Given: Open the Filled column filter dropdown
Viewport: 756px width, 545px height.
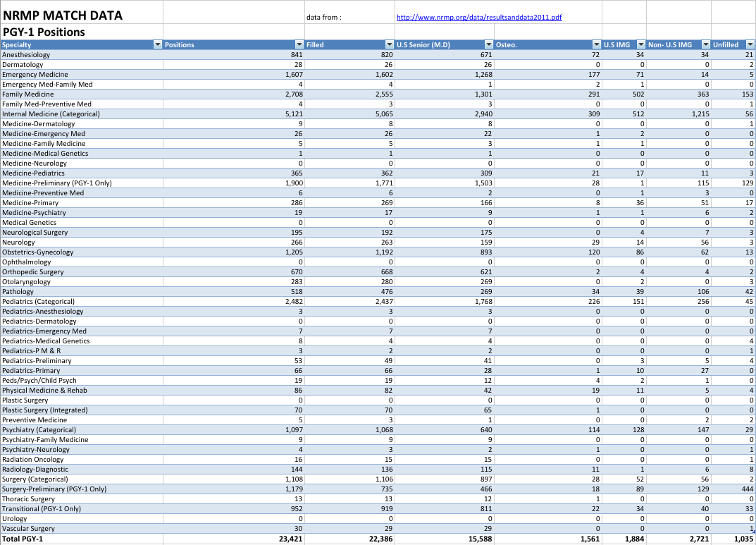Looking at the screenshot, I should click(x=390, y=45).
